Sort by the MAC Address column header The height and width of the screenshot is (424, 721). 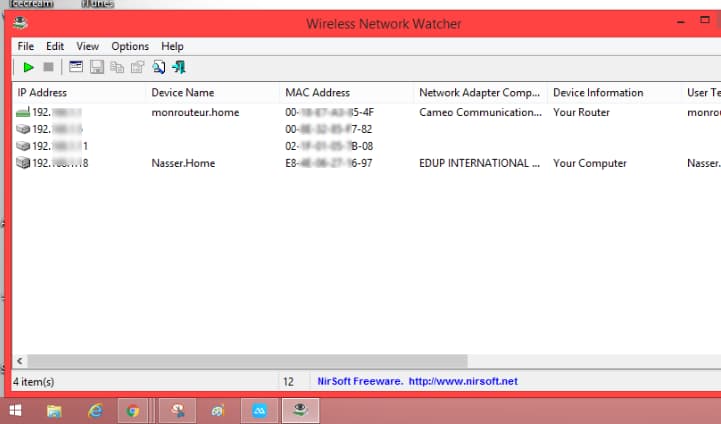pyautogui.click(x=347, y=92)
